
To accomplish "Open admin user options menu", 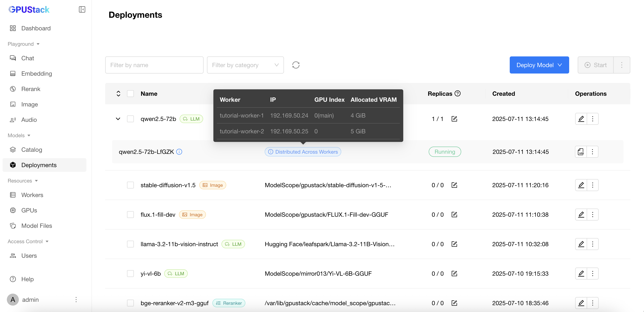I will click(x=76, y=300).
